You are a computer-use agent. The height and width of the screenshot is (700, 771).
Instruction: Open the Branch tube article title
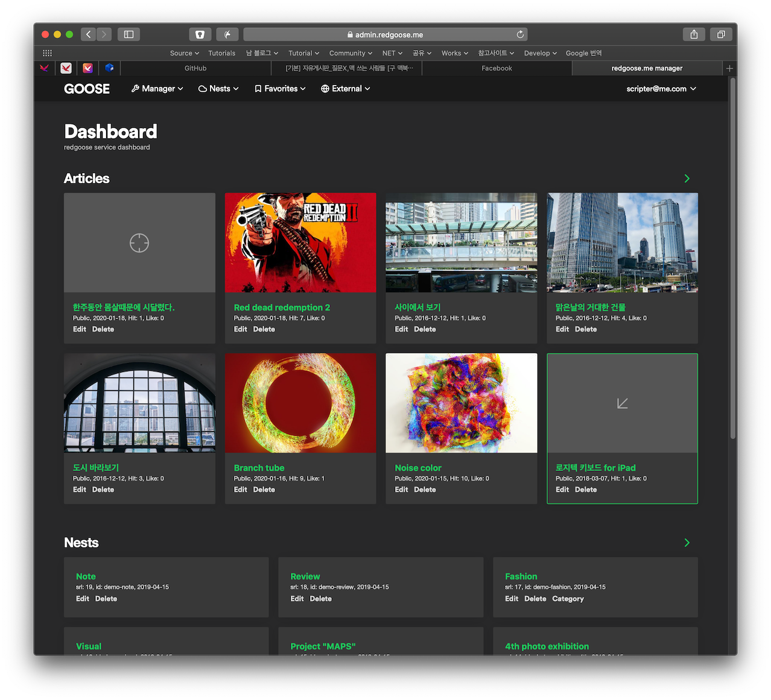click(x=259, y=468)
